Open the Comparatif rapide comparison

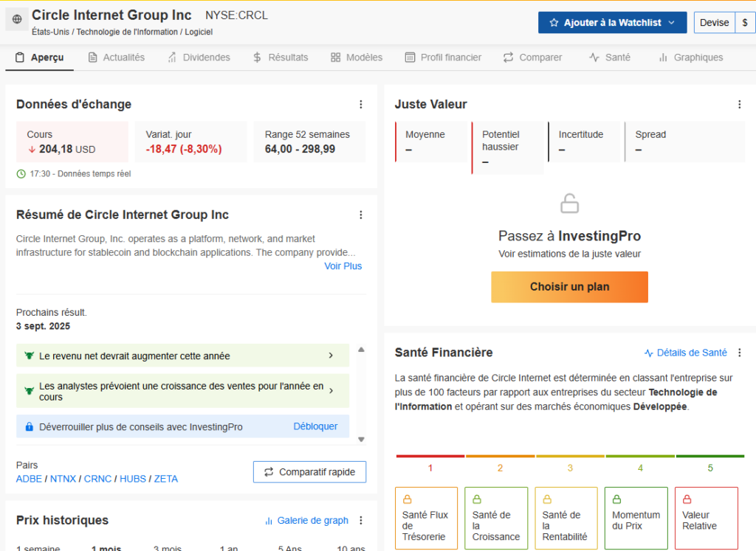(x=309, y=472)
